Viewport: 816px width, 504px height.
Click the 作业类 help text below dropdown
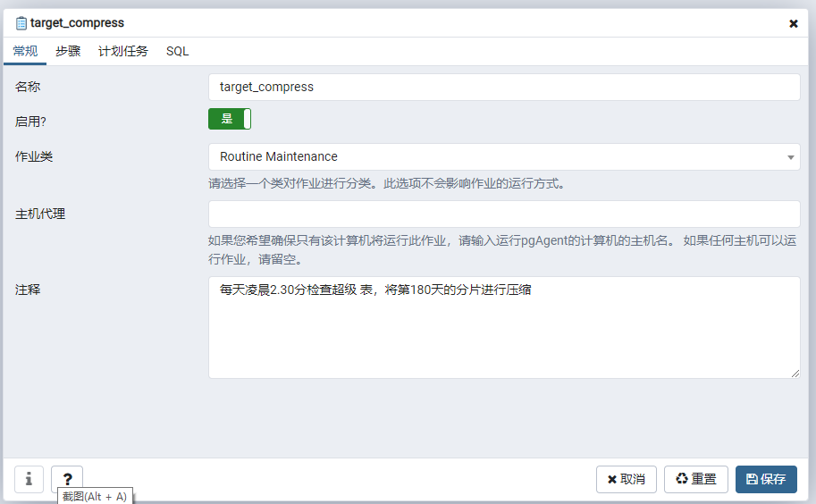(x=387, y=183)
